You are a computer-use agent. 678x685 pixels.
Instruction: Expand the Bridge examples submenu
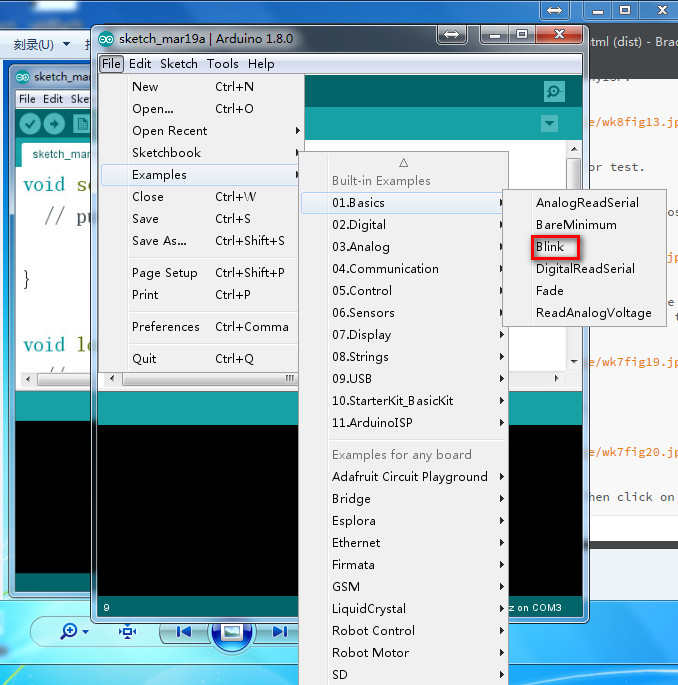tap(404, 498)
